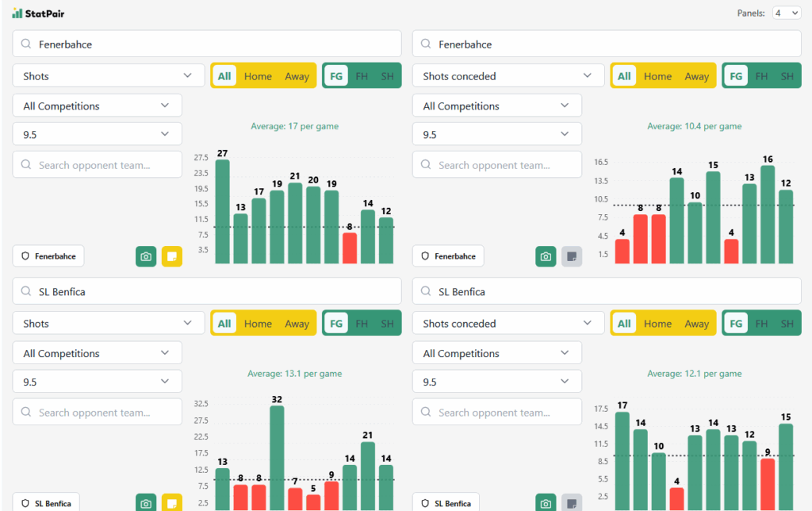The height and width of the screenshot is (511, 812).
Task: Select Home filter in Fenerbahce Shots conceded panel
Action: pos(657,76)
